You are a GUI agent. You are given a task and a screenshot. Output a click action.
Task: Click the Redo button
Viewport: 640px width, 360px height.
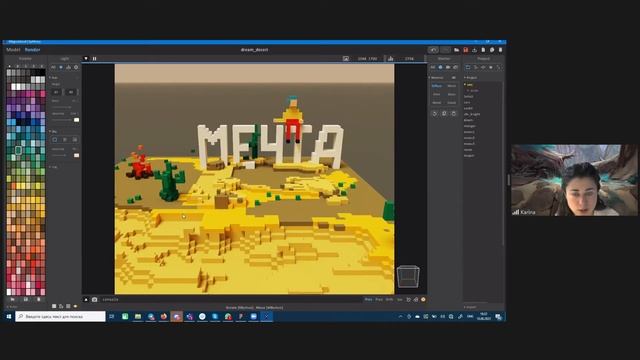(x=446, y=50)
